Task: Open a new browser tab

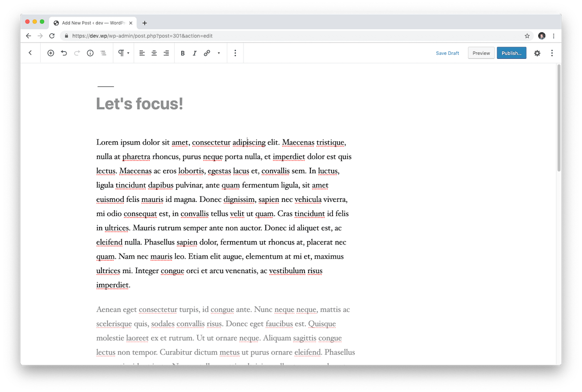Action: (145, 23)
